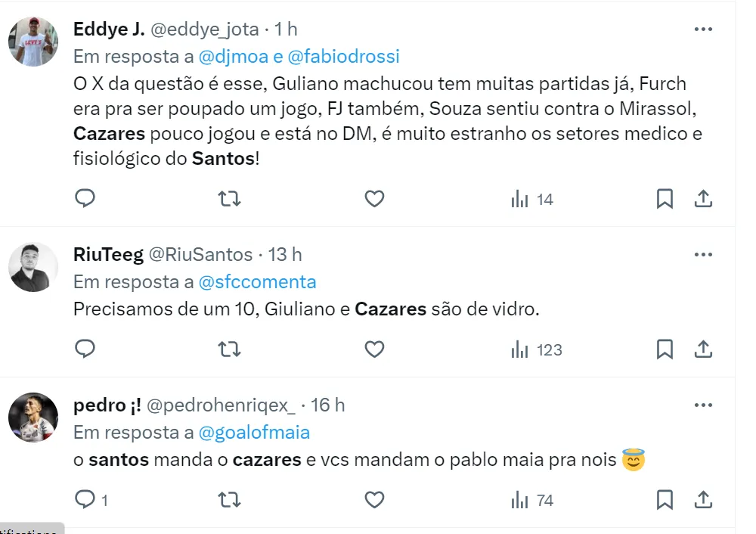
Task: Reply to pedro's tweet about Pablo Maia
Action: pos(85,499)
